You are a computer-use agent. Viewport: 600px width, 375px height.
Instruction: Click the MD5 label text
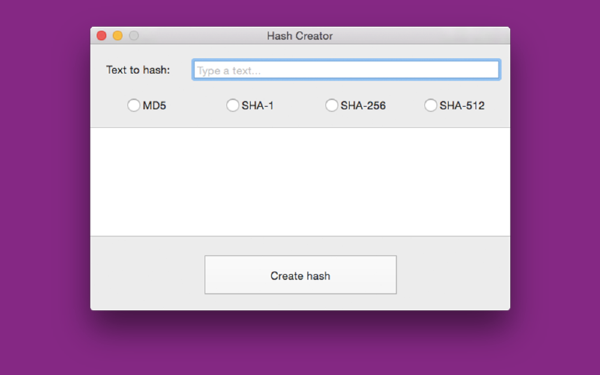pyautogui.click(x=154, y=106)
